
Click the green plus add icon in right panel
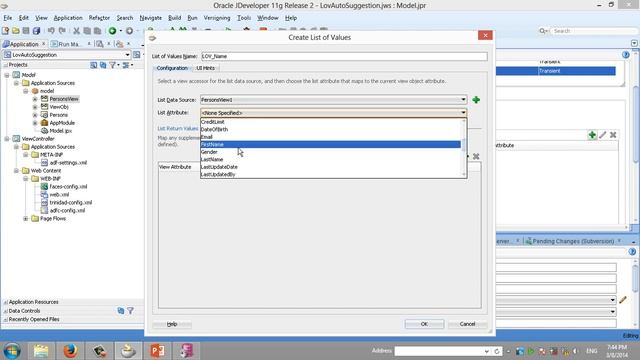592,135
